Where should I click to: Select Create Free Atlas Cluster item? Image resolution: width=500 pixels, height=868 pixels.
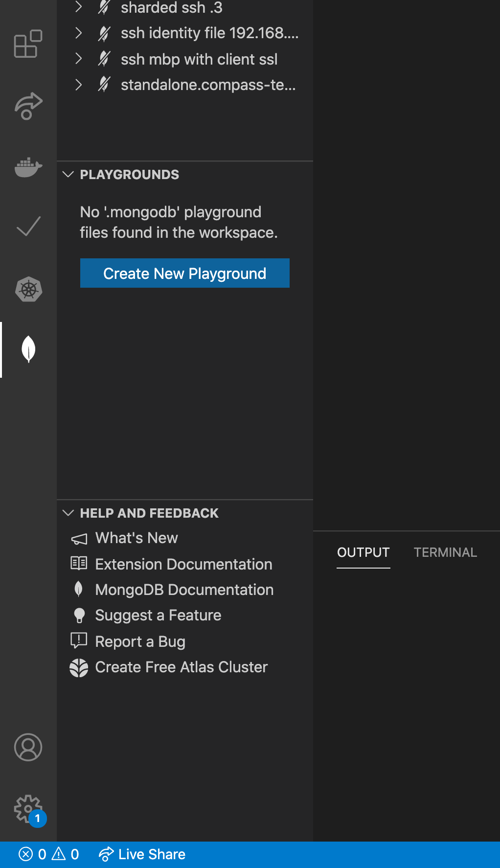point(181,667)
